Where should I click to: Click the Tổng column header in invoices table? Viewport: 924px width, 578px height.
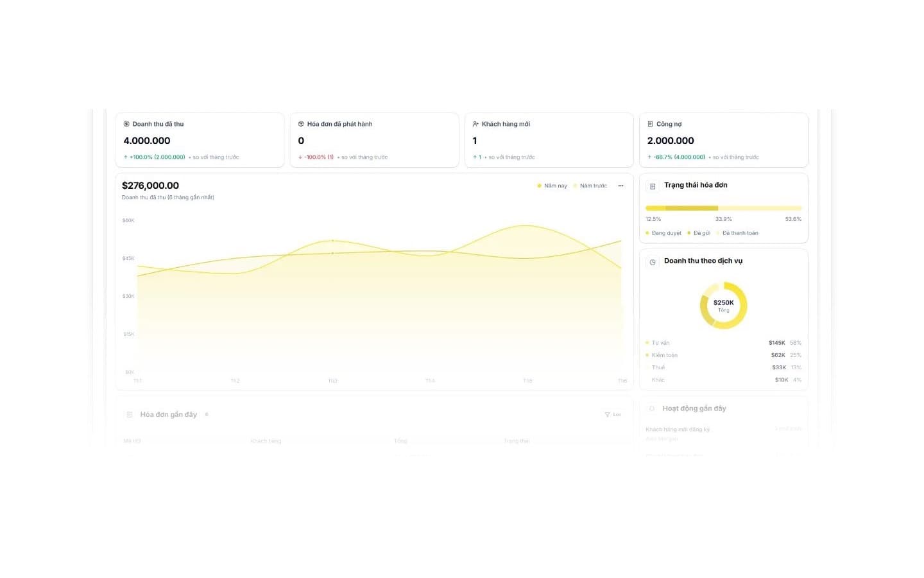(x=400, y=441)
